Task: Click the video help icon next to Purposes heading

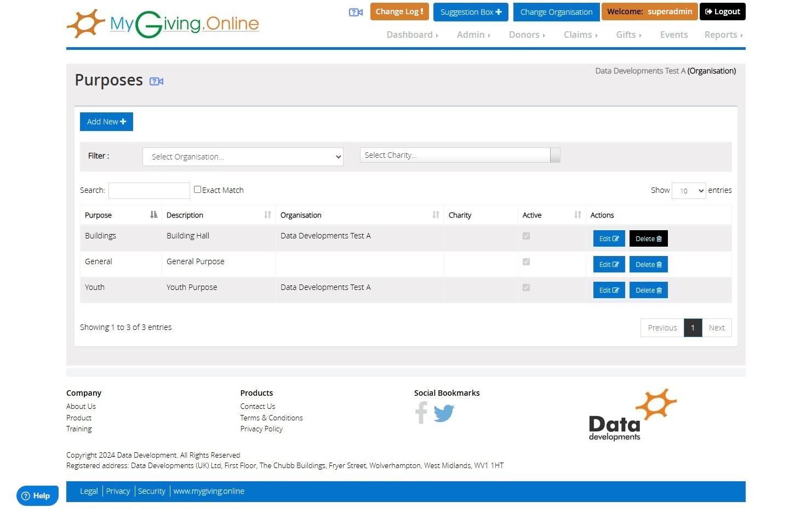Action: [156, 81]
